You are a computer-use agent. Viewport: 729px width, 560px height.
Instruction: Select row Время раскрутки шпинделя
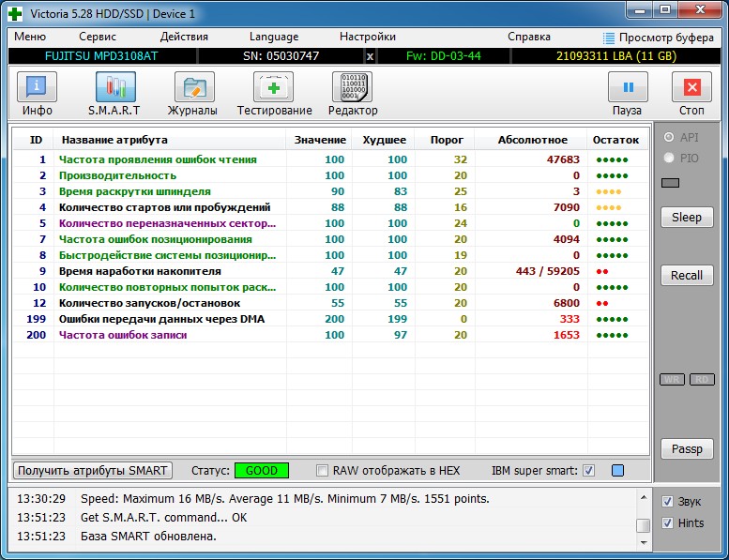pos(330,191)
